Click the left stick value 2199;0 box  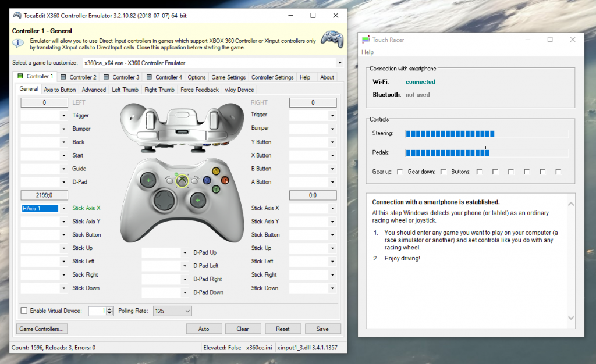pyautogui.click(x=44, y=195)
